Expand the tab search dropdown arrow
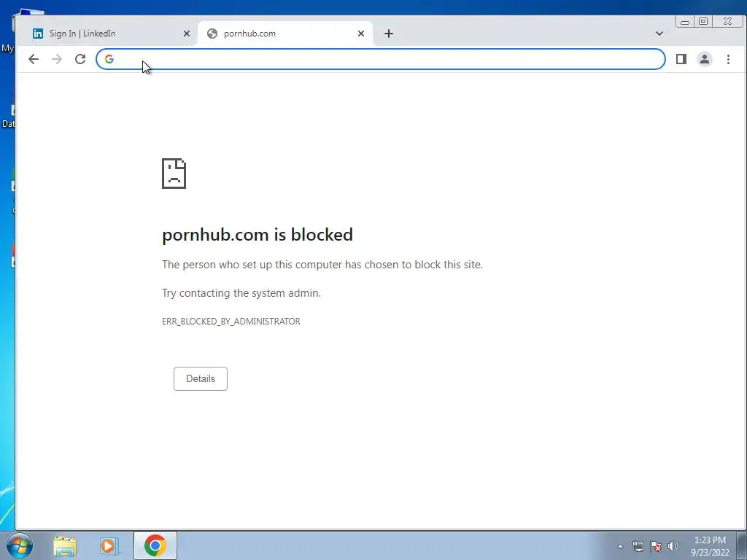Viewport: 747px width, 560px height. pyautogui.click(x=659, y=34)
